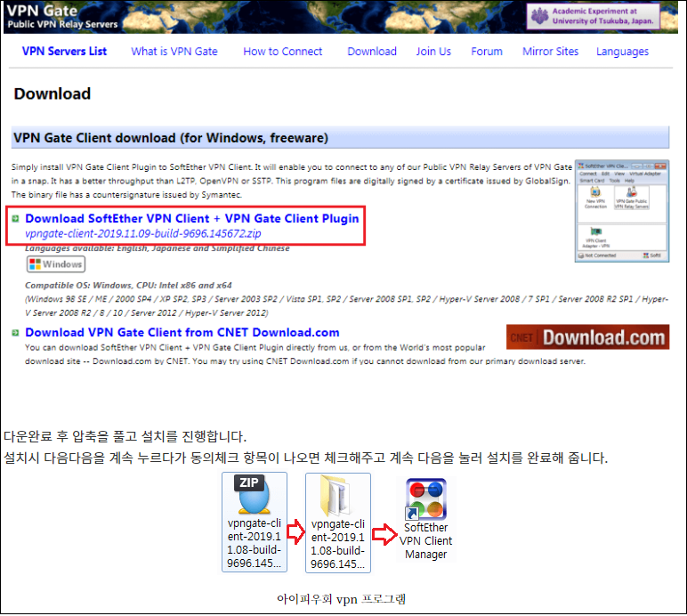The width and height of the screenshot is (687, 616).
Task: Click Academic Experiment University of Tsukuba badge
Action: [594, 16]
